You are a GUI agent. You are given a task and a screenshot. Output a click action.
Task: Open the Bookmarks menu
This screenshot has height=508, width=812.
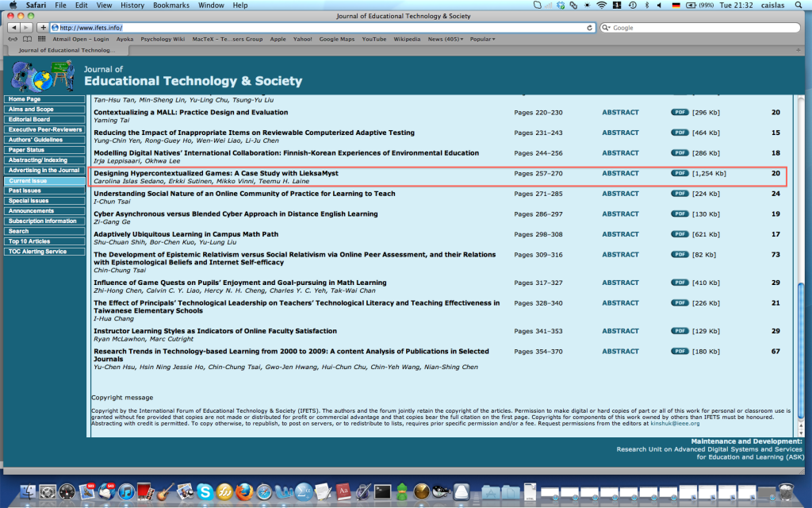click(x=171, y=6)
